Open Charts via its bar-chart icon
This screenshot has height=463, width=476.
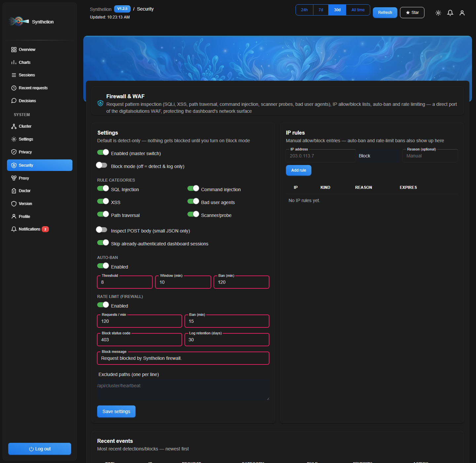(x=14, y=63)
